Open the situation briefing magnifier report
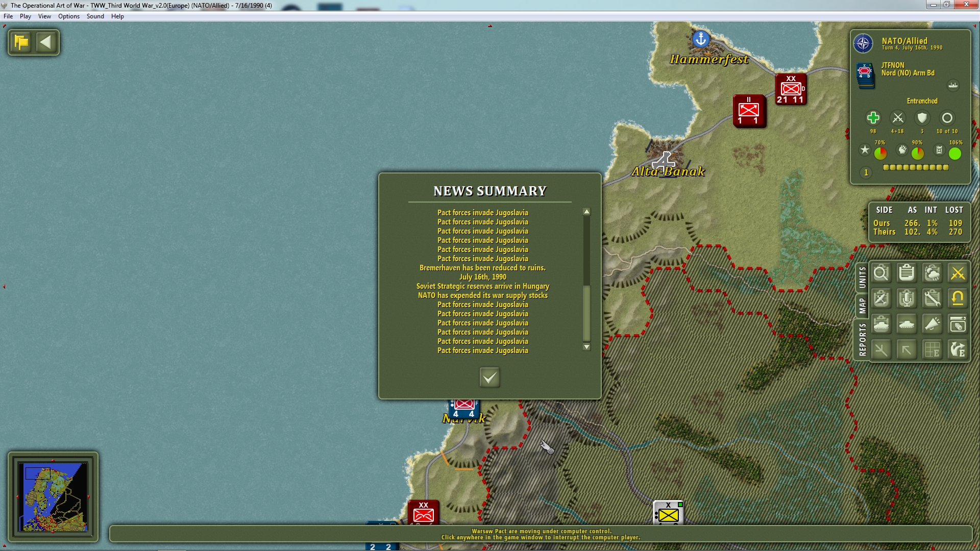 (881, 273)
